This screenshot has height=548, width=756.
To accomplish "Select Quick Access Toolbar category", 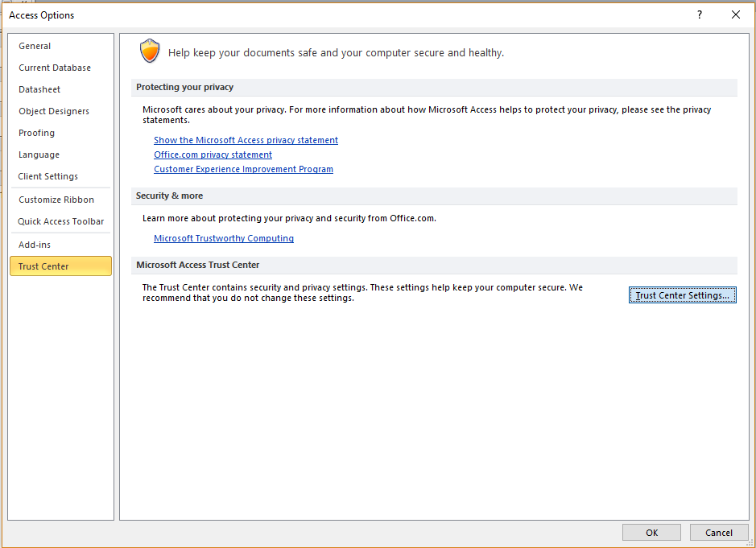I will point(60,221).
